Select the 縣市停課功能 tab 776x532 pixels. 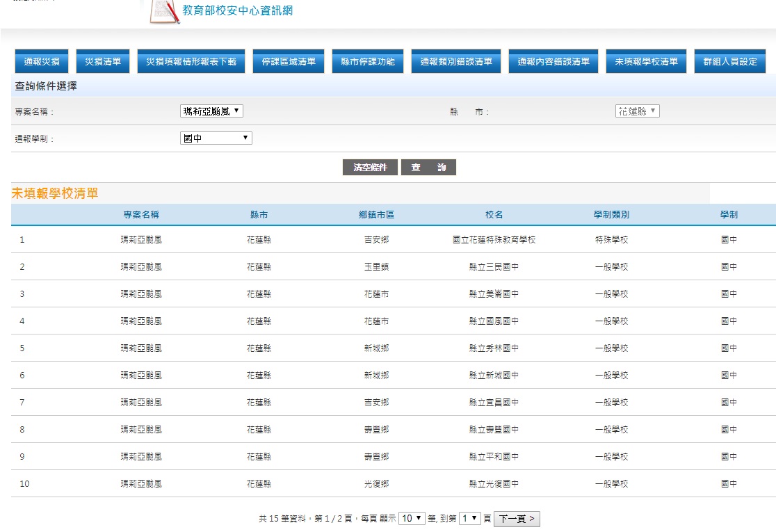pyautogui.click(x=368, y=62)
